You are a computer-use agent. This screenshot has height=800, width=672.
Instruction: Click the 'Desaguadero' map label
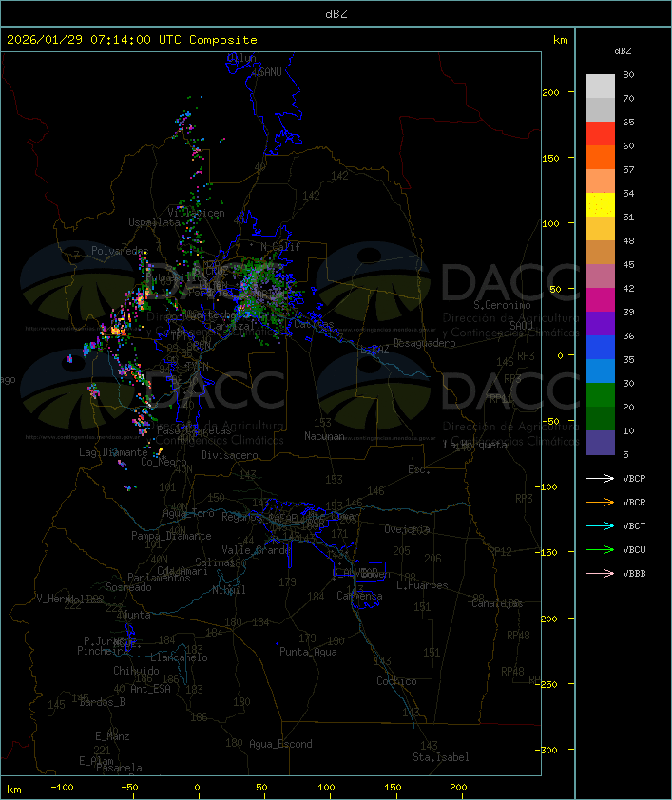point(424,343)
